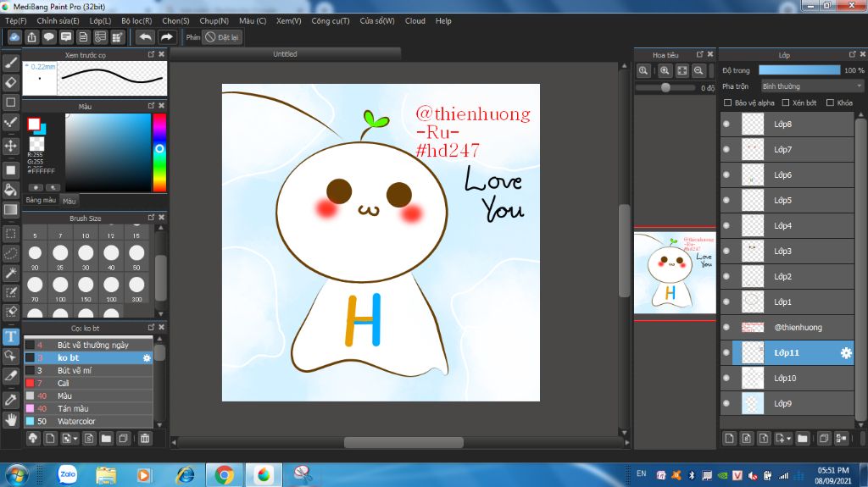Click the Độ trong opacity slider bar
Screen dimensions: 868x487
coord(798,70)
